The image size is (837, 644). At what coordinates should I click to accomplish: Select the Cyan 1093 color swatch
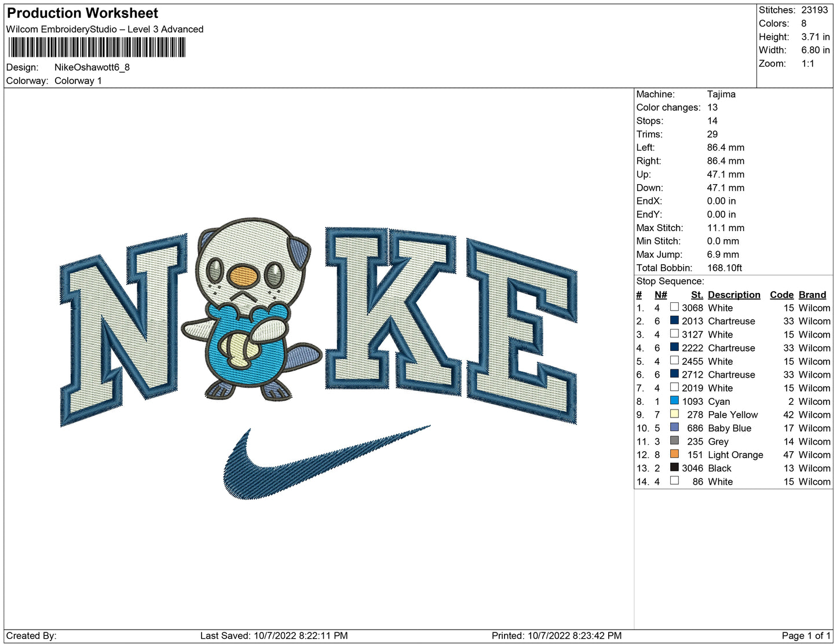pos(674,401)
